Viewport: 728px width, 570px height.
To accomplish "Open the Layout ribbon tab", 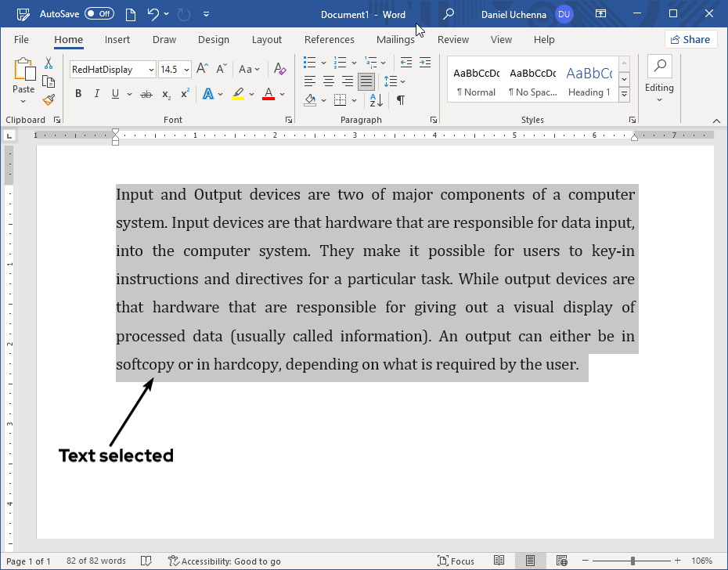I will 266,40.
